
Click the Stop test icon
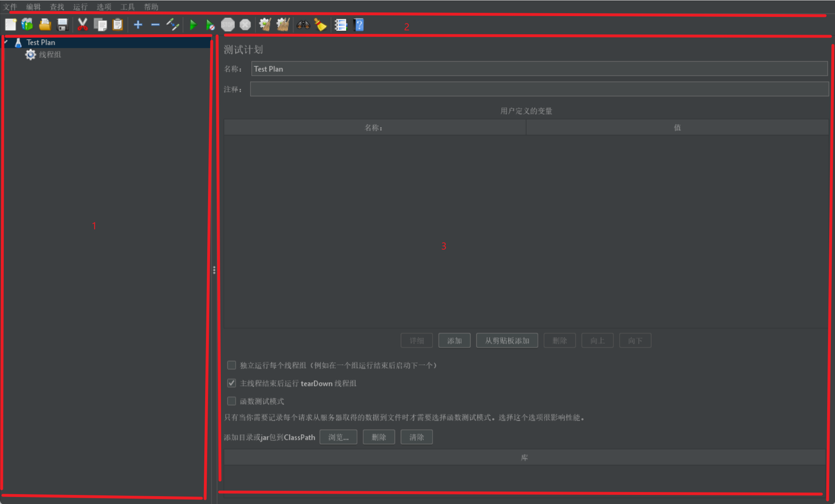228,25
